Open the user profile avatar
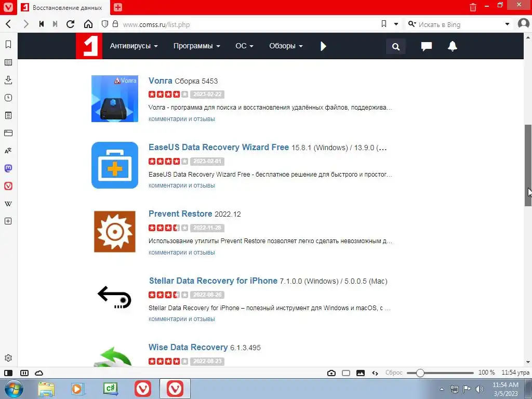532x399 pixels. coord(524,24)
